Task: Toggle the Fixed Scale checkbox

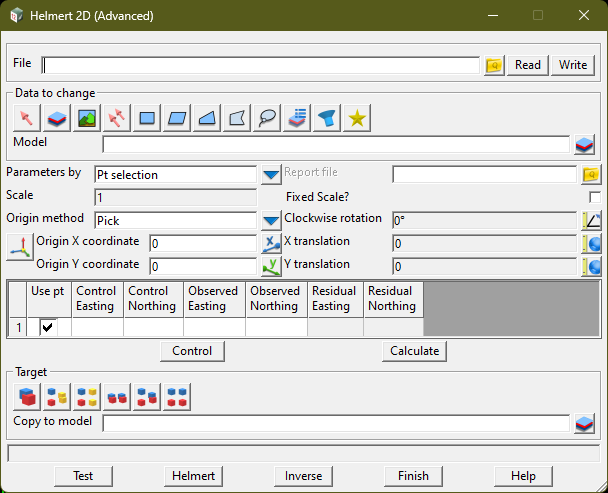Action: [x=595, y=197]
